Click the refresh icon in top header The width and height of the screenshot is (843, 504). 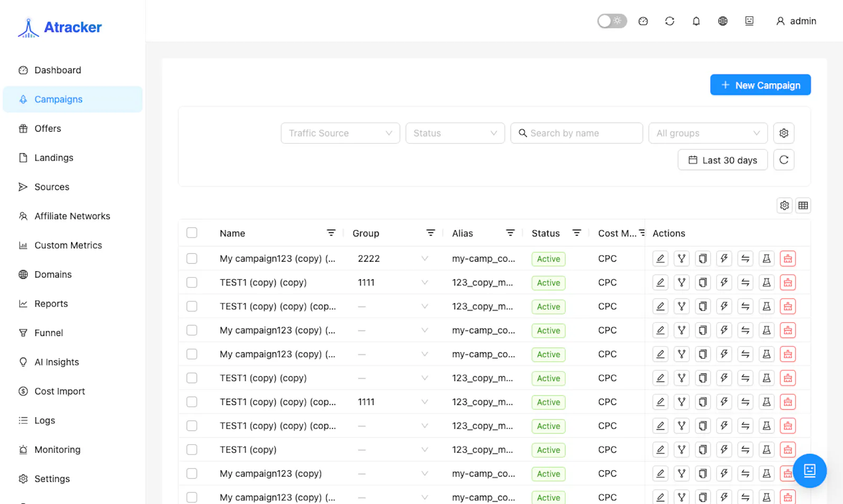coord(670,21)
